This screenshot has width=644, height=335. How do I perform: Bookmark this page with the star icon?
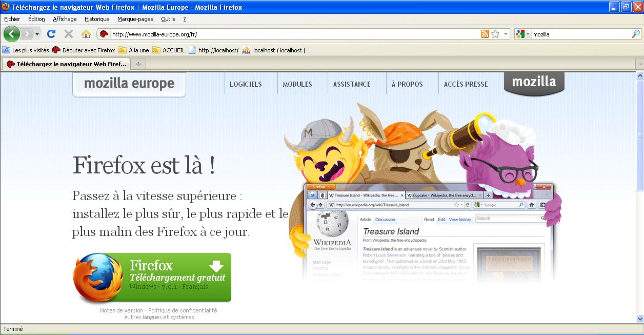495,34
